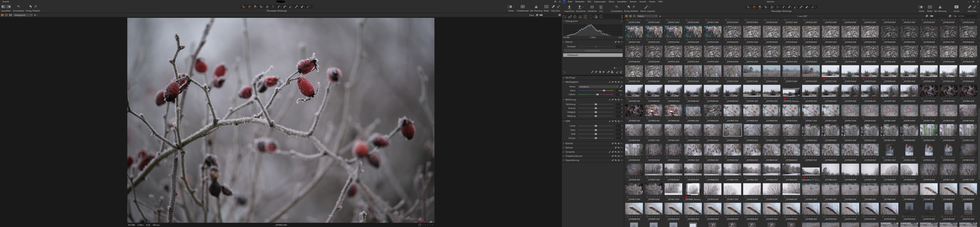Switch browser to grid view icon
Viewport: 980px width, 227px height.
tap(627, 16)
